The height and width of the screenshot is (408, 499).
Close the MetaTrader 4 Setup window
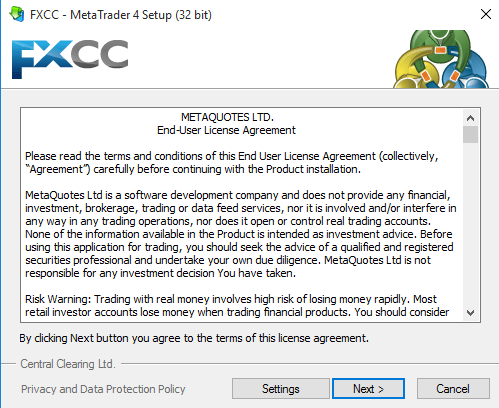pos(486,14)
